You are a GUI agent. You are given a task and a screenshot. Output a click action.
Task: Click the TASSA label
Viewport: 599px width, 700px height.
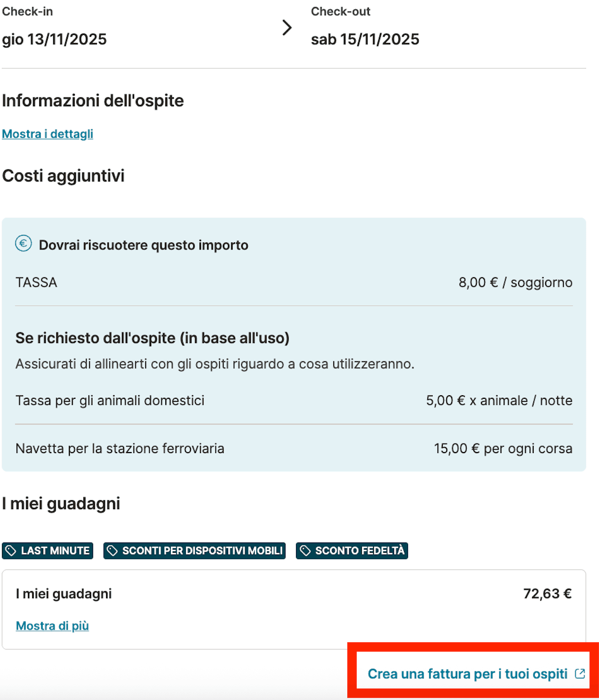click(36, 283)
